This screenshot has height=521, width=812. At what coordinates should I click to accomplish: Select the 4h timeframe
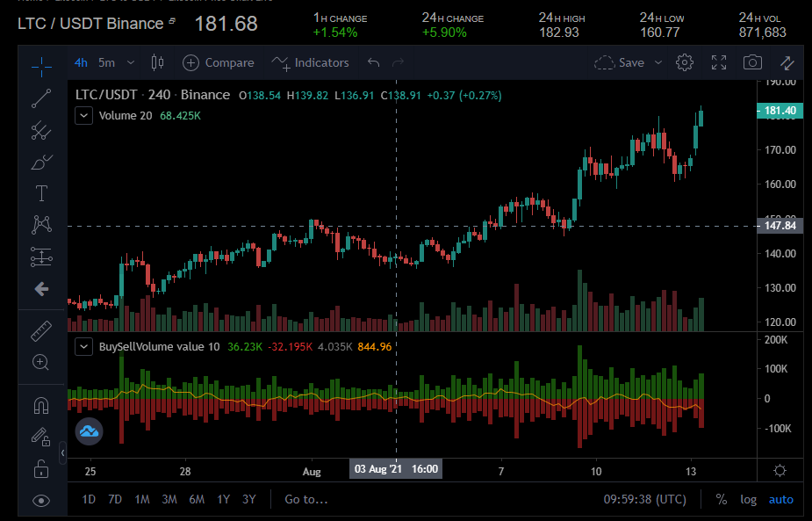coord(81,62)
